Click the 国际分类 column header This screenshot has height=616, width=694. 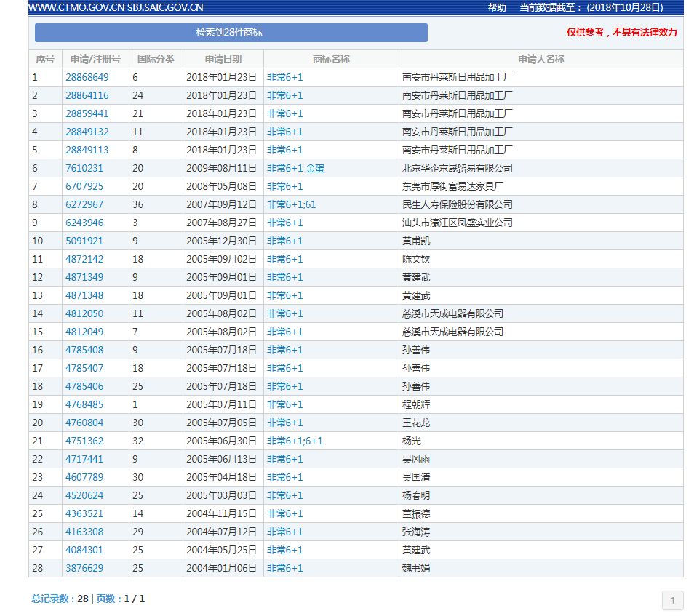156,59
